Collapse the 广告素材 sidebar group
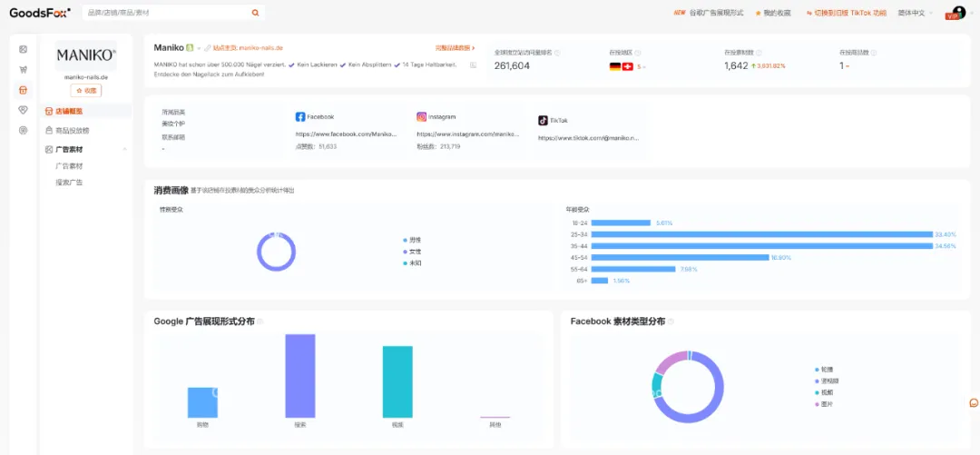980x455 pixels. pos(124,150)
